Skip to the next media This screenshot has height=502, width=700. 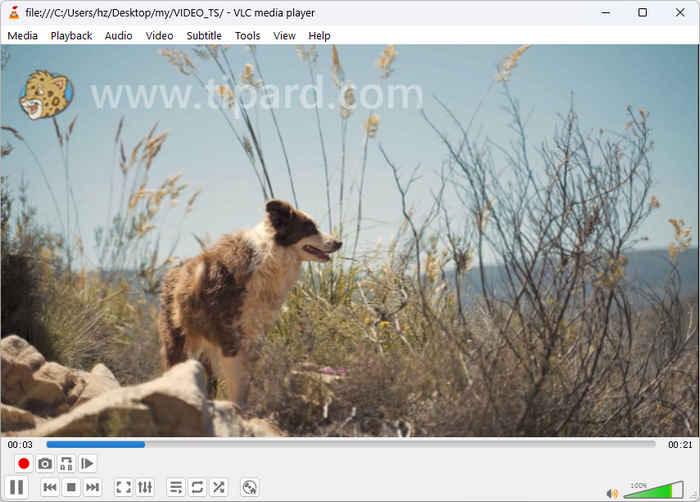92,487
